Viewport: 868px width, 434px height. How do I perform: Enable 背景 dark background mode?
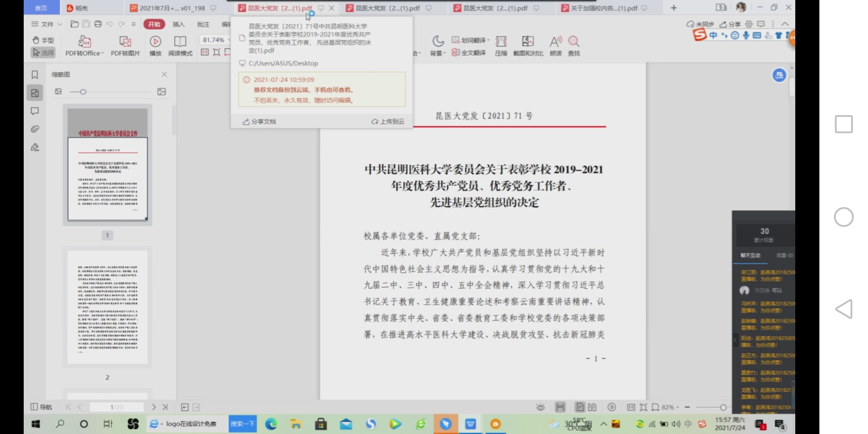(x=438, y=45)
